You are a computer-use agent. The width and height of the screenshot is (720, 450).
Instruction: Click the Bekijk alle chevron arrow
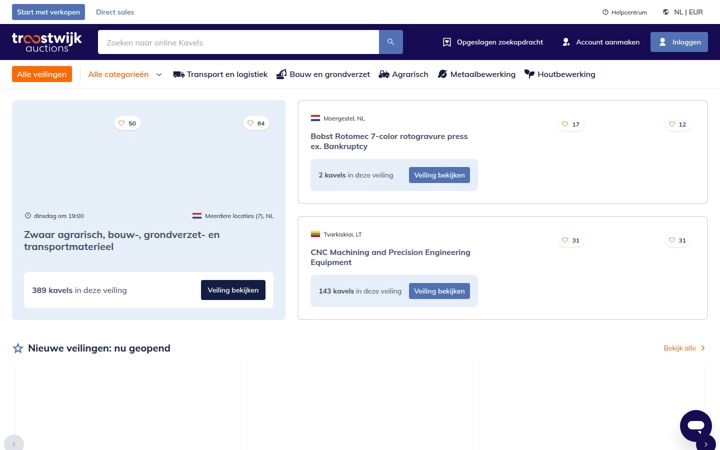pyautogui.click(x=703, y=349)
